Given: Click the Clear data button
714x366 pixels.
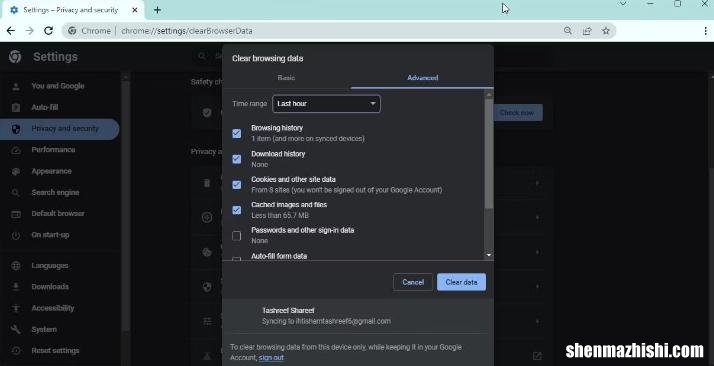Looking at the screenshot, I should click(461, 282).
